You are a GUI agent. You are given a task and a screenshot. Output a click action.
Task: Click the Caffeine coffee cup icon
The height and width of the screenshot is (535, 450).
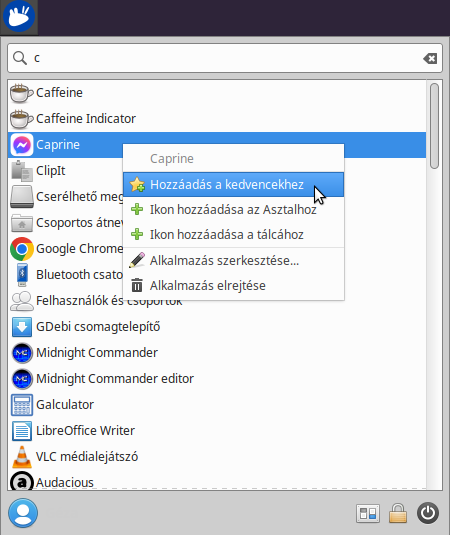[21, 93]
